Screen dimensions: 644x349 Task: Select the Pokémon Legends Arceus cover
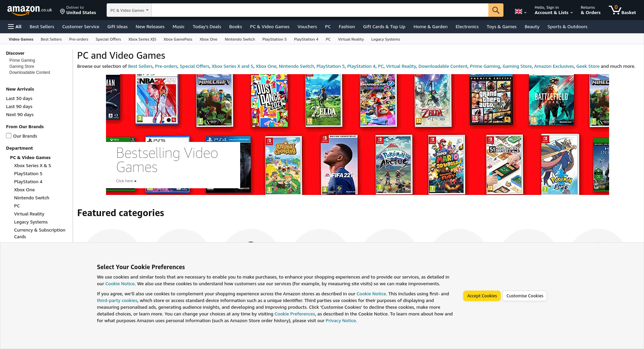pos(393,165)
